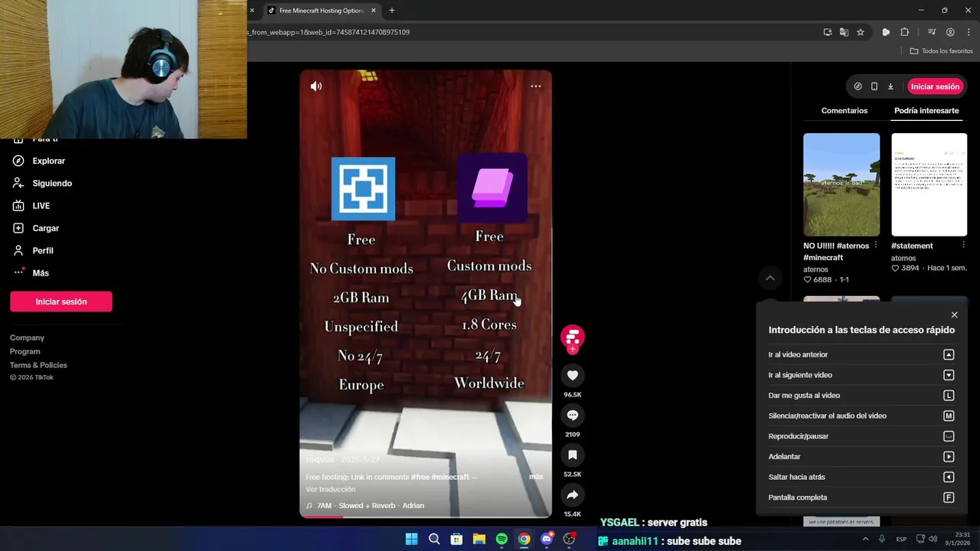This screenshot has height=551, width=980.
Task: Open Spotify from the taskbar
Action: pos(501,539)
